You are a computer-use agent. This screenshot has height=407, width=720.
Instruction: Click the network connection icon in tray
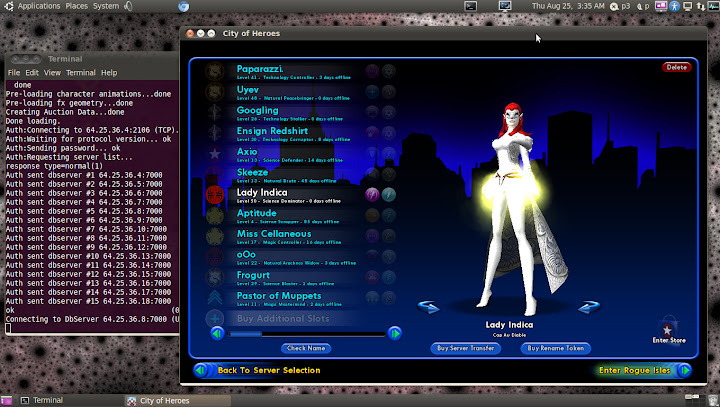coord(700,6)
